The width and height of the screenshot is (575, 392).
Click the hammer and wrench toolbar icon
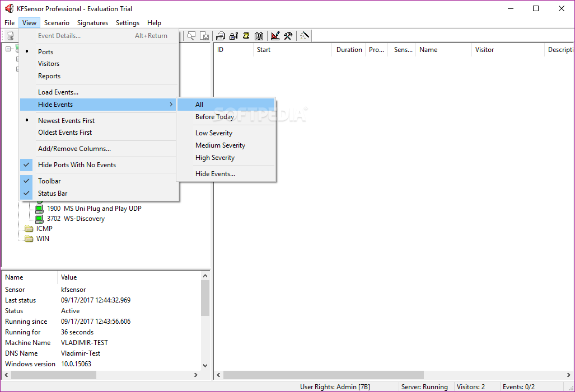pyautogui.click(x=288, y=36)
